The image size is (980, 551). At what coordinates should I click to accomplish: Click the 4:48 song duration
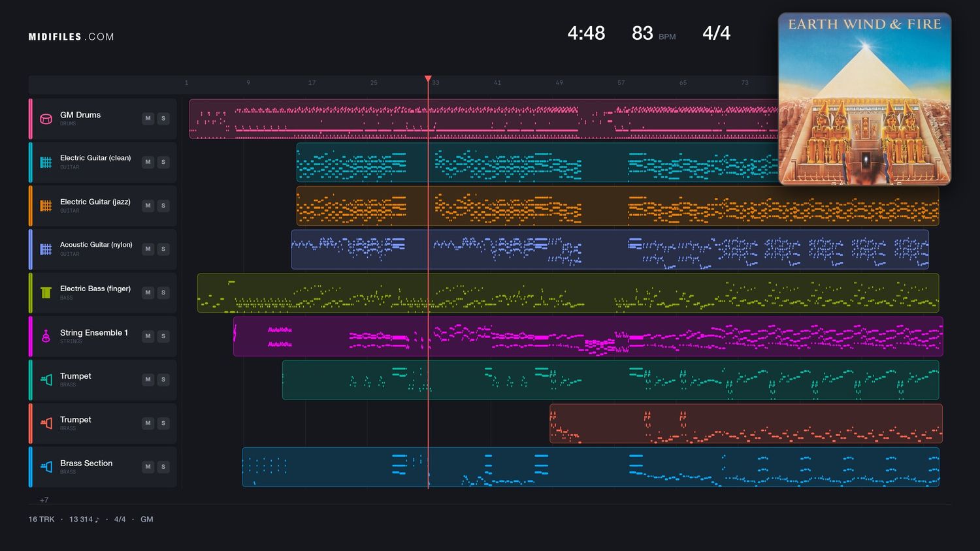586,33
